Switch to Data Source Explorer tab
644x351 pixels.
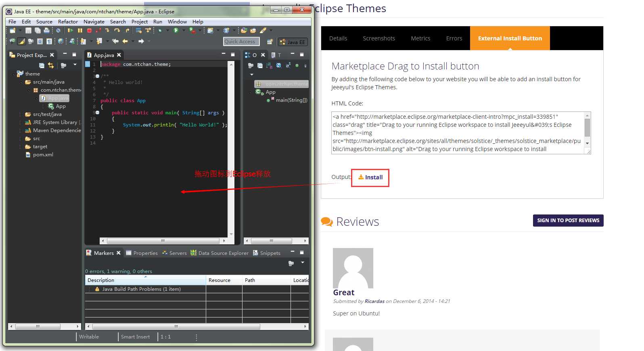pyautogui.click(x=220, y=253)
